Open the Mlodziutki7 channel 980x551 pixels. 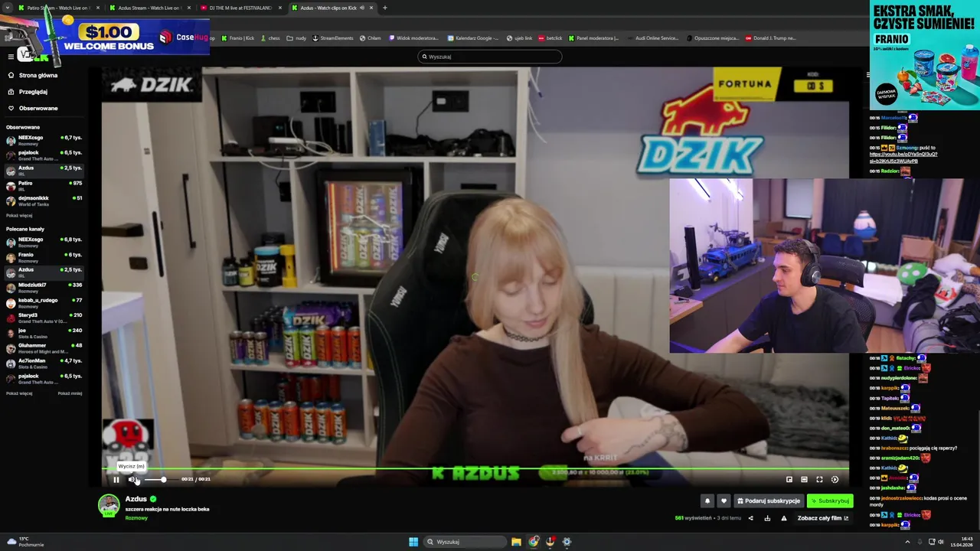pyautogui.click(x=44, y=288)
